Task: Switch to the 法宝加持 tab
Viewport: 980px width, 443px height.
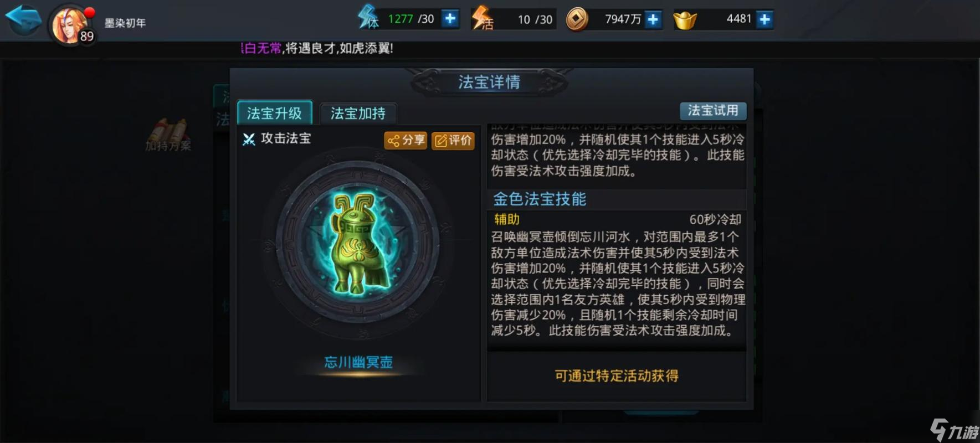Action: click(358, 114)
